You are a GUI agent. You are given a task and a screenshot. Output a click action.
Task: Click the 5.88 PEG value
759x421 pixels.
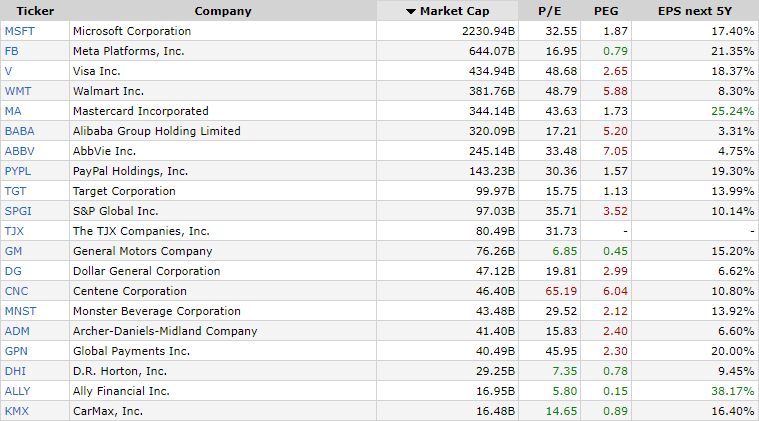(x=615, y=91)
